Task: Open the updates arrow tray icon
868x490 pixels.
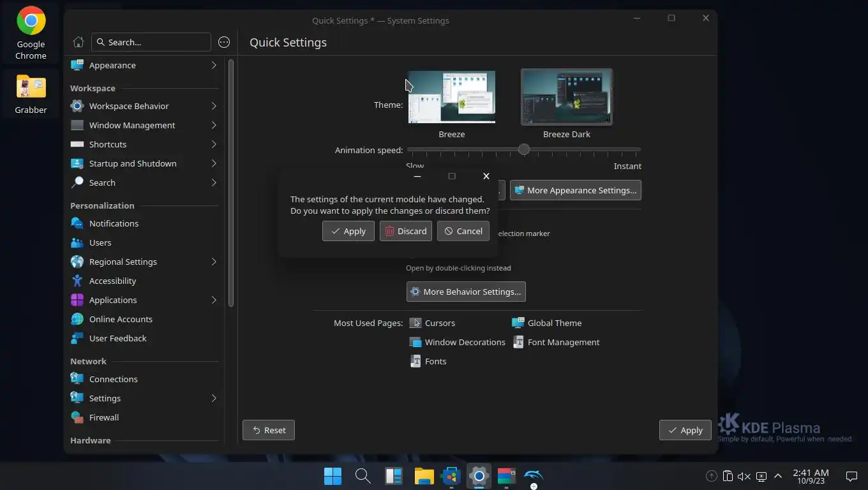Action: (712, 476)
